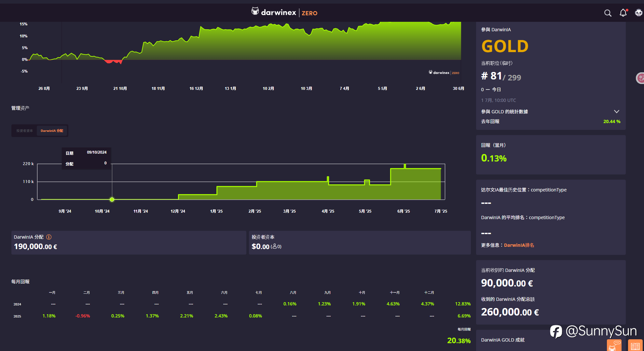Click the translation bubble at right edge
This screenshot has width=644, height=351.
(x=640, y=78)
